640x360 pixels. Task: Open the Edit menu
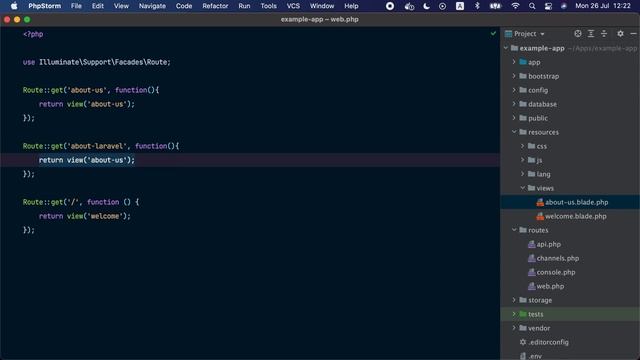[x=98, y=6]
